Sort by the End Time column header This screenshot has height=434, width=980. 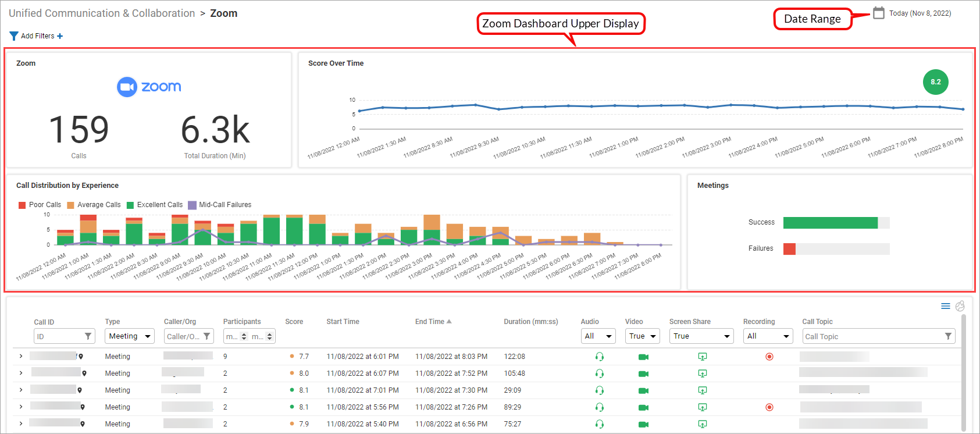[430, 322]
